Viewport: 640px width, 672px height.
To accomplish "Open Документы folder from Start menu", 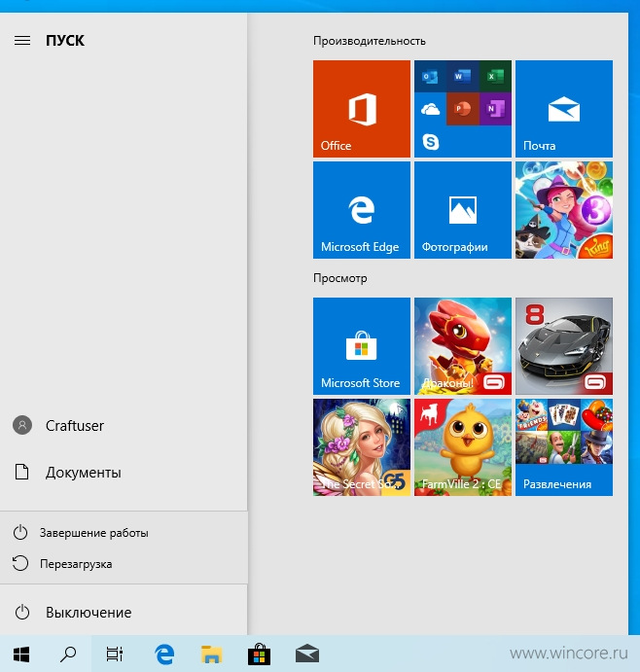I will click(124, 473).
